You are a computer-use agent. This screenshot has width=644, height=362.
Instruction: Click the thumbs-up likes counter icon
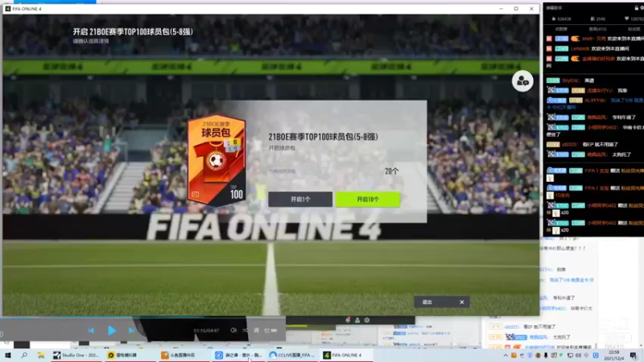(553, 19)
